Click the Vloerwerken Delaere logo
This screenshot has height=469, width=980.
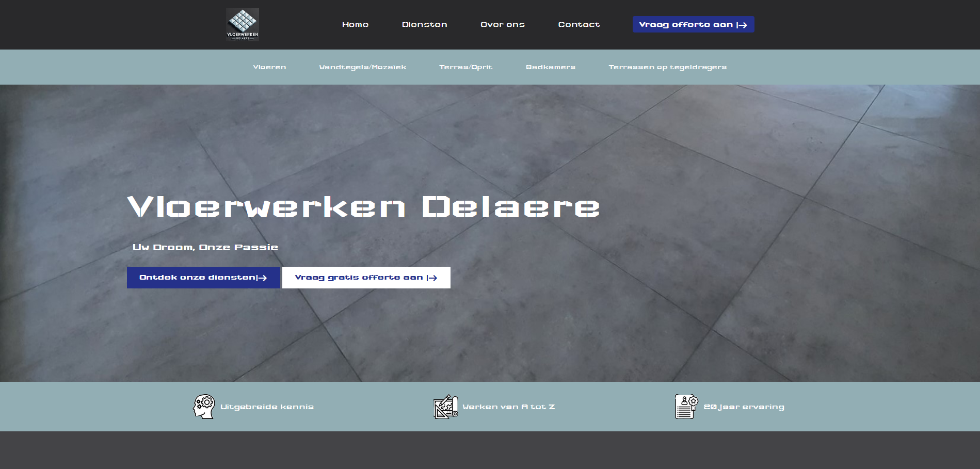(243, 24)
